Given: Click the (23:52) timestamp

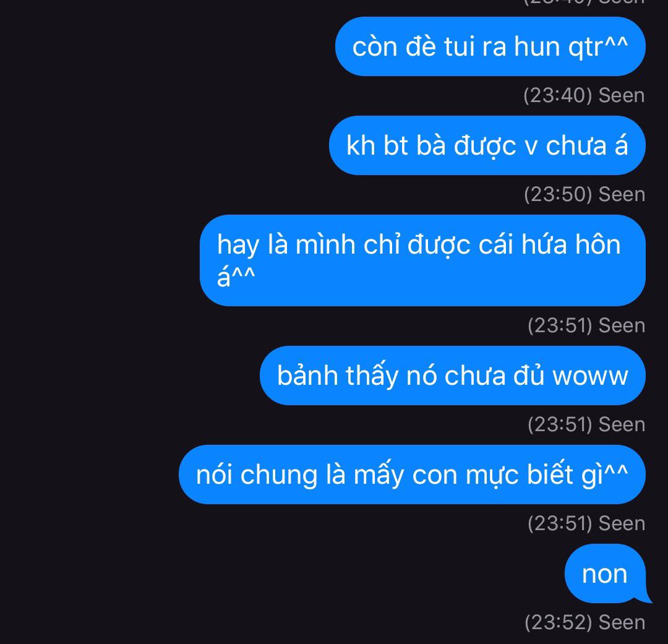Looking at the screenshot, I should click(559, 622).
